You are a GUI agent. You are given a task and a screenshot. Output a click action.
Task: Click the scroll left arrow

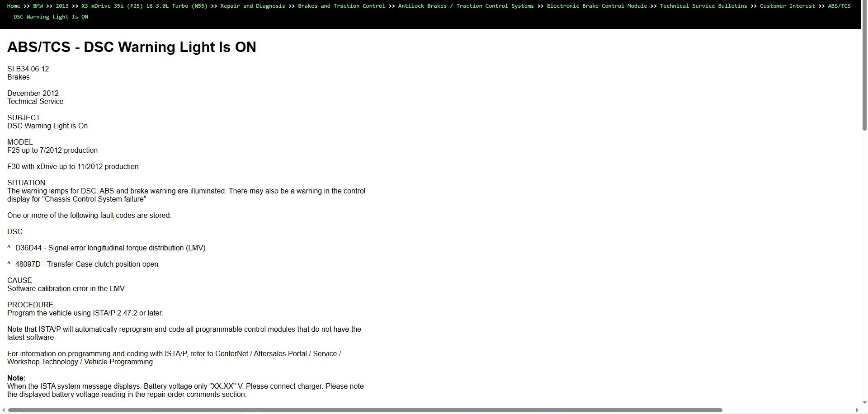click(x=4, y=410)
